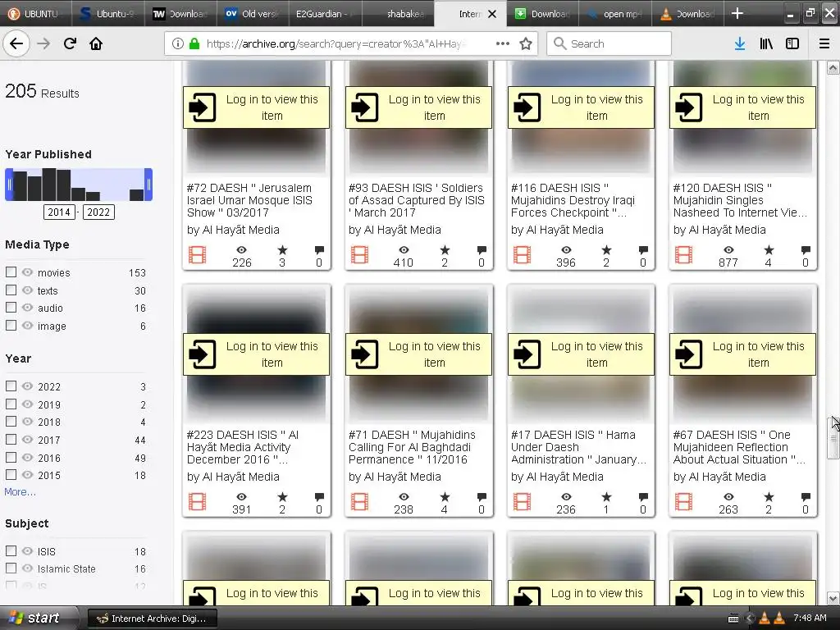Go back to the previous page
The height and width of the screenshot is (630, 840).
click(x=16, y=43)
